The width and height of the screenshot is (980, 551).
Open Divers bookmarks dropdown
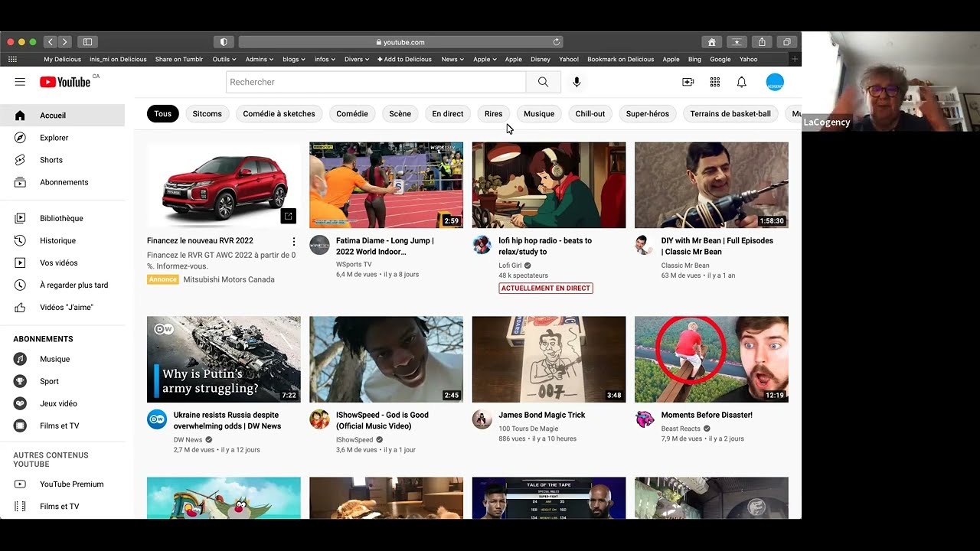(357, 59)
